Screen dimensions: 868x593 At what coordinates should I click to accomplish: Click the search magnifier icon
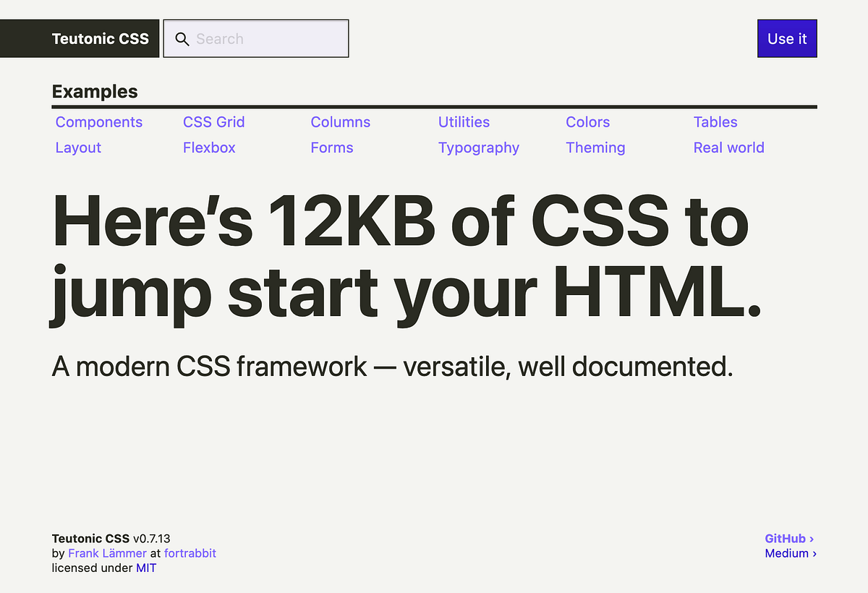pos(182,38)
